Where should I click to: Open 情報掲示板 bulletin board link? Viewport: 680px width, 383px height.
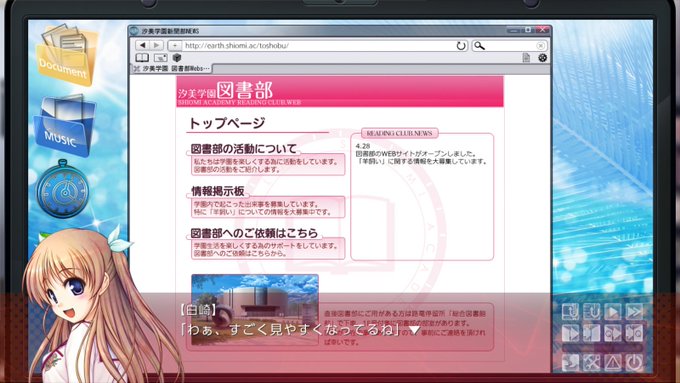218,191
